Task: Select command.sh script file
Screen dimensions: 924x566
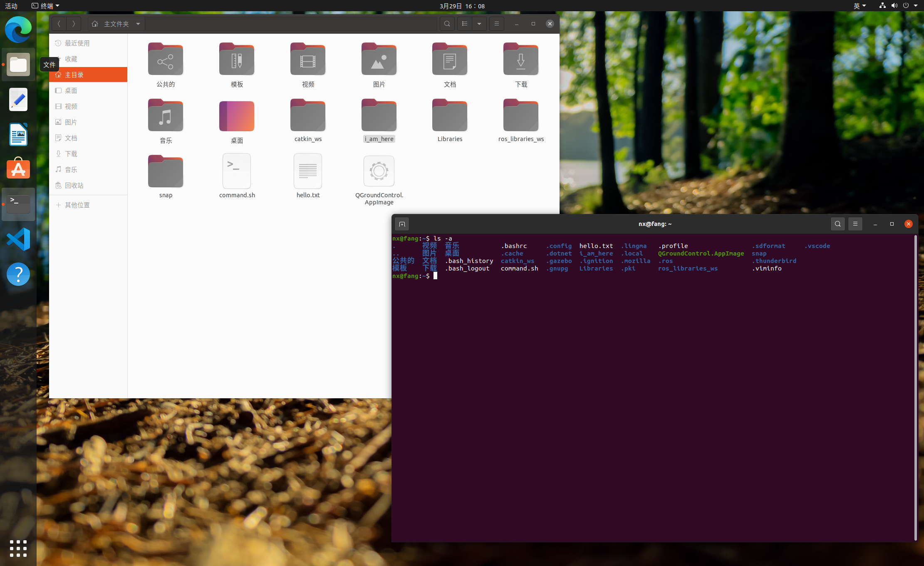Action: (237, 176)
